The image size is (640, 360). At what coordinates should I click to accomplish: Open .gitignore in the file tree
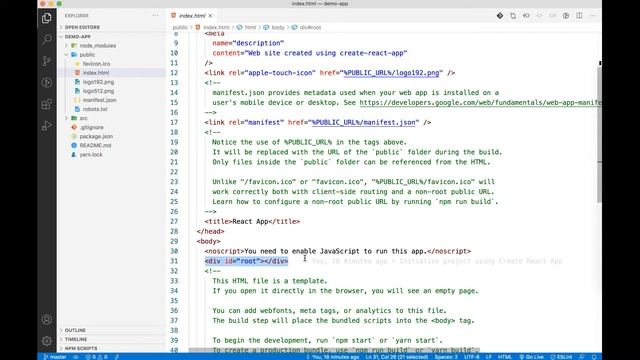[x=91, y=127]
